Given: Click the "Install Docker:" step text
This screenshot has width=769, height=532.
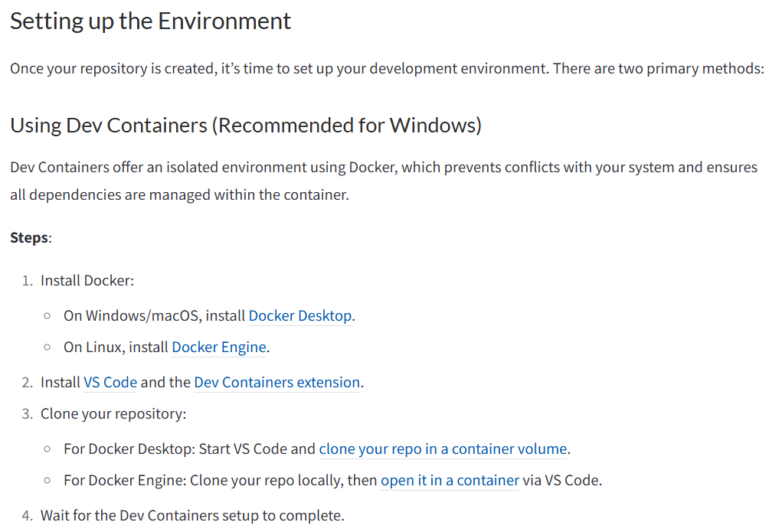Looking at the screenshot, I should [x=87, y=281].
